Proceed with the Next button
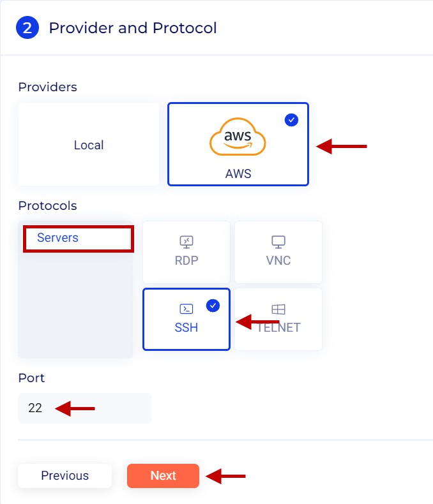433x504 pixels. point(163,476)
